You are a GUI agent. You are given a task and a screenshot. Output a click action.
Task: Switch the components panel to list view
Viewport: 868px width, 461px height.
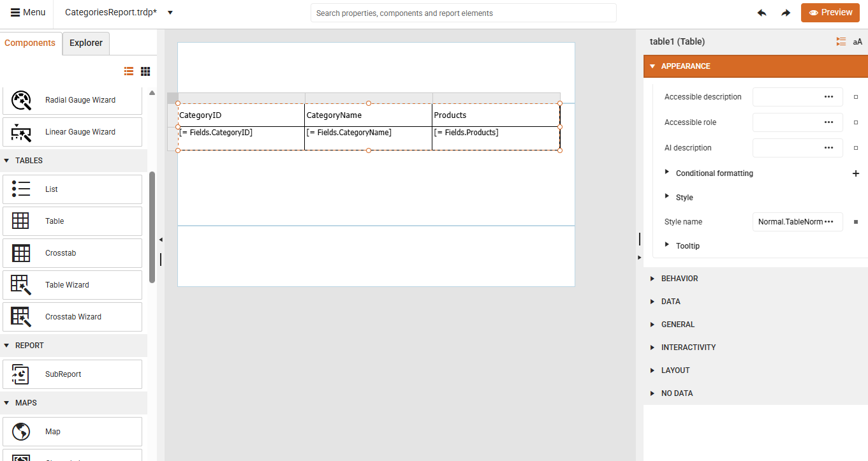click(x=128, y=71)
